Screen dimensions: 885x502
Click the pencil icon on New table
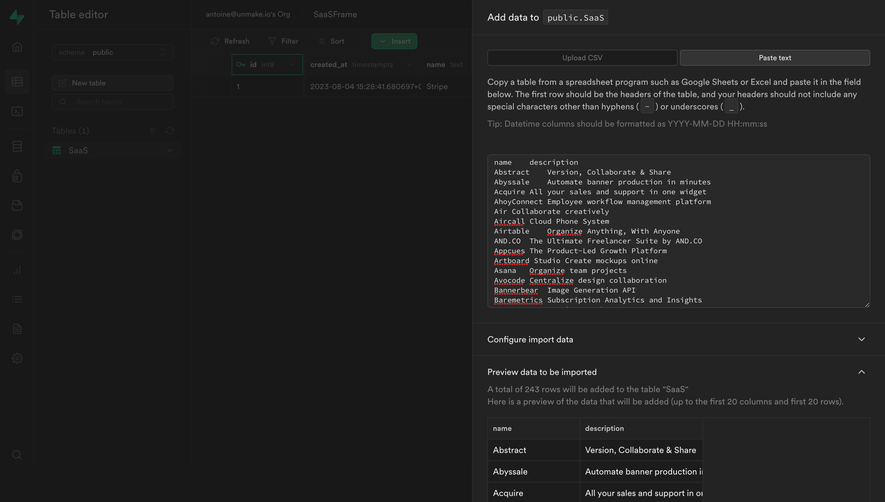point(62,83)
